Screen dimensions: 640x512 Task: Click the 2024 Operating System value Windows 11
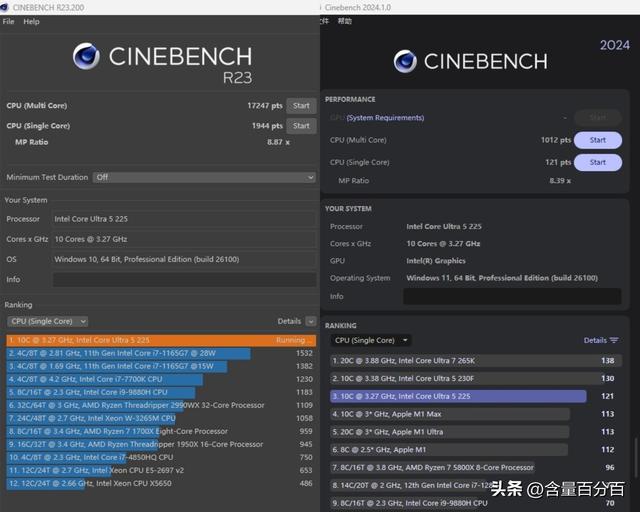[502, 278]
